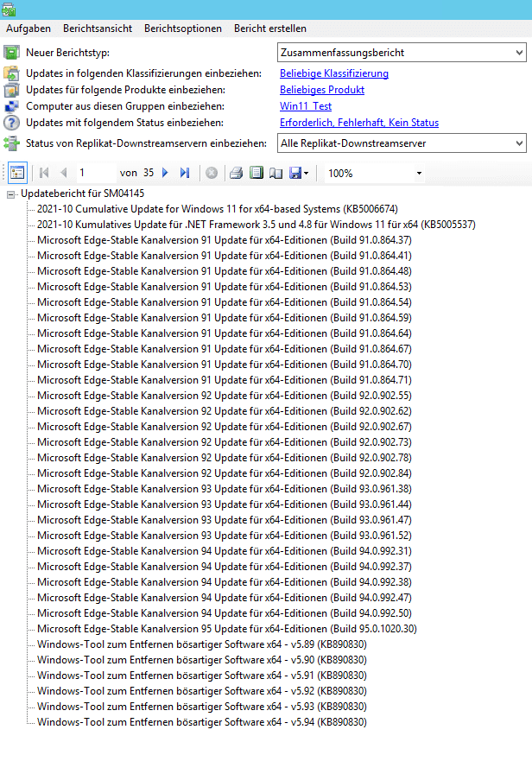Open page setup
Viewport: 532px width, 774px height.
[275, 173]
